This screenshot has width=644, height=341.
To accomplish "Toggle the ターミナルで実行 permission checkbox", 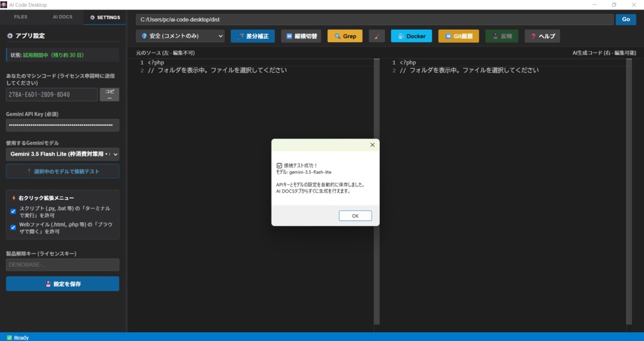I will point(13,212).
